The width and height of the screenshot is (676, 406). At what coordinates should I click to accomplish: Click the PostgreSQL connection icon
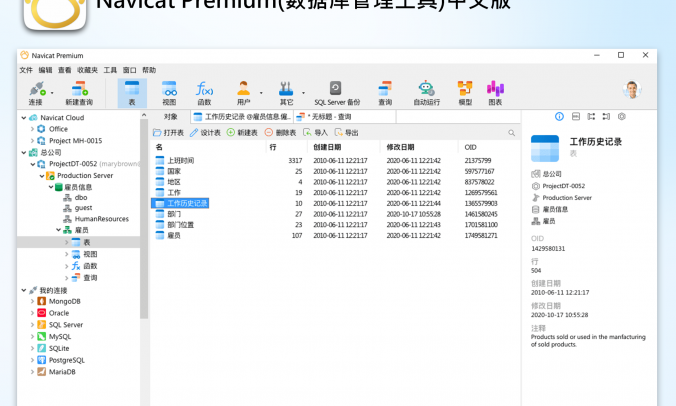pyautogui.click(x=41, y=360)
